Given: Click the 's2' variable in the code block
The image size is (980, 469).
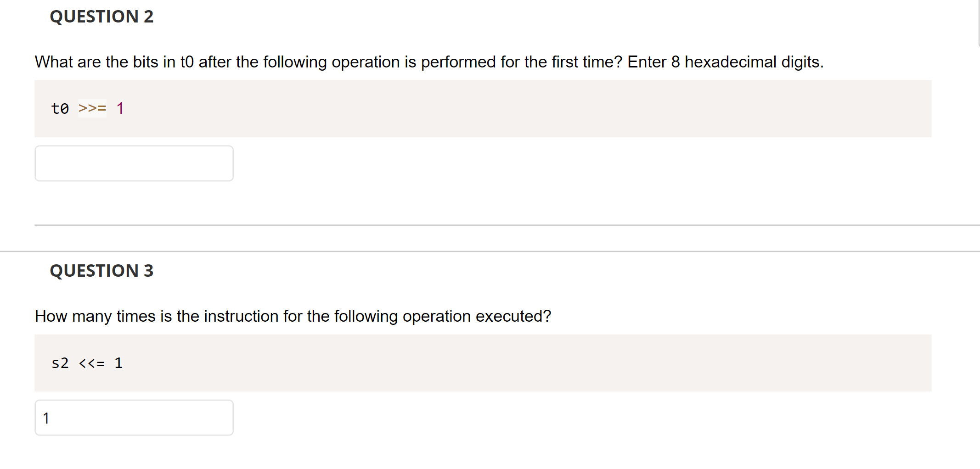Looking at the screenshot, I should click(60, 363).
